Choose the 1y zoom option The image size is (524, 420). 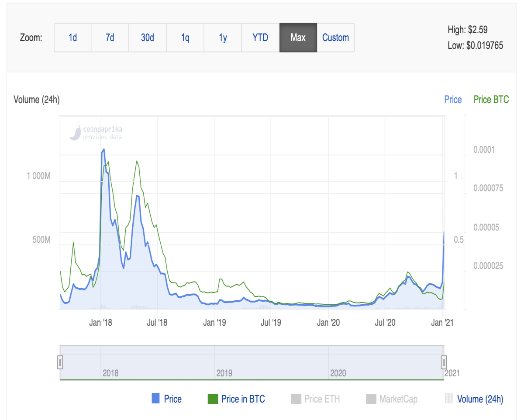click(223, 38)
